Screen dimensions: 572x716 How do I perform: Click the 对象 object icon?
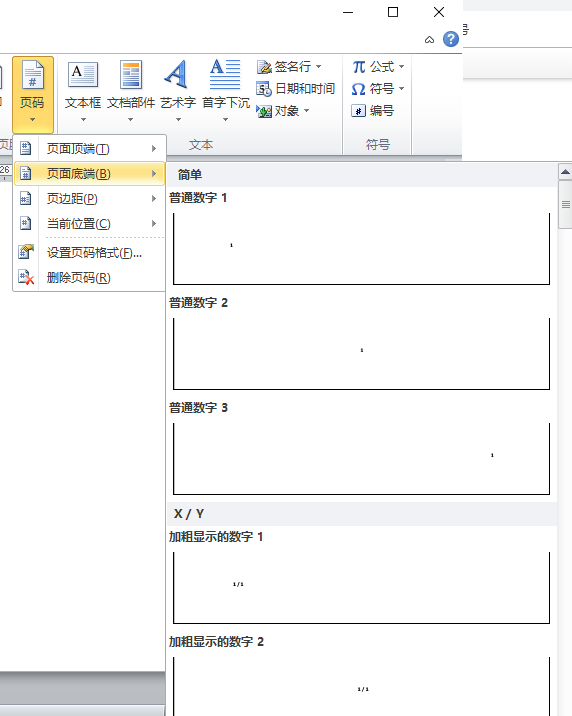click(264, 111)
